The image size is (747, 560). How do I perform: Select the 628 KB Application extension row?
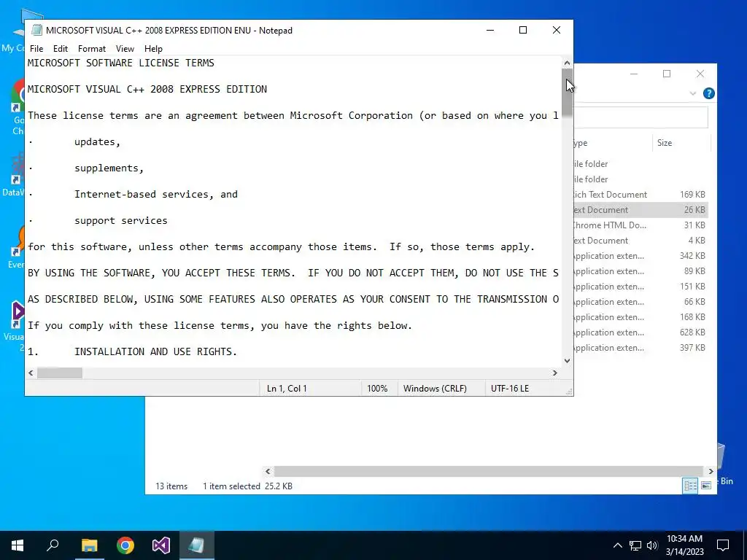coord(640,332)
